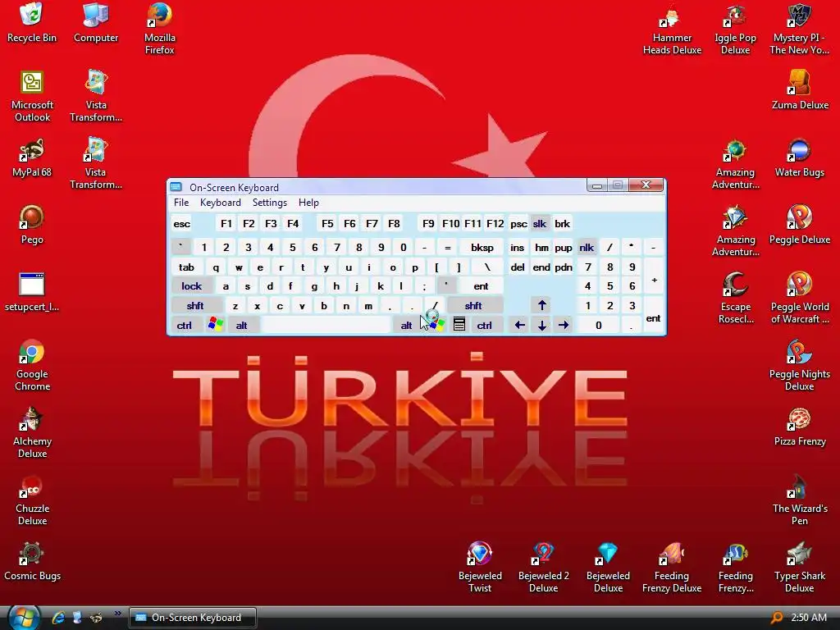Click the F12 function key

495,224
